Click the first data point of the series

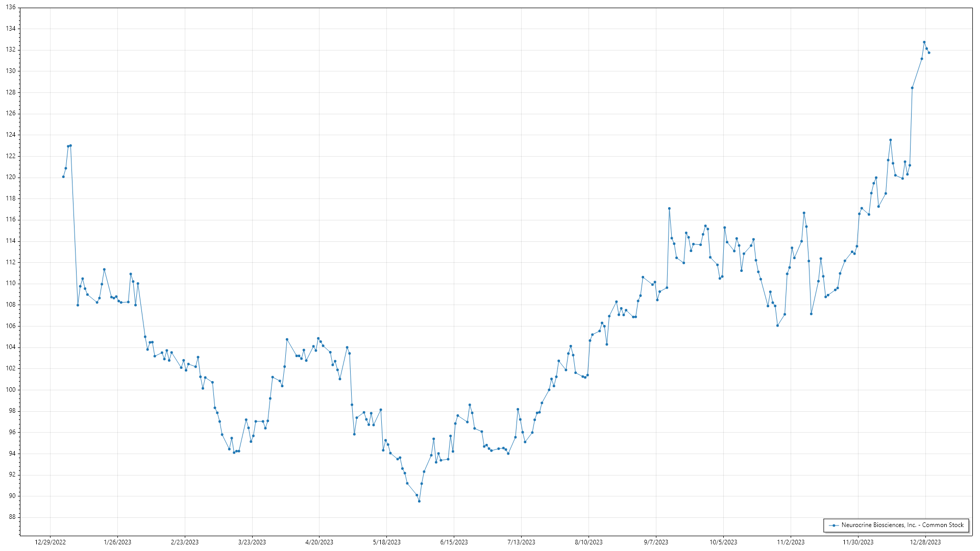pos(63,177)
